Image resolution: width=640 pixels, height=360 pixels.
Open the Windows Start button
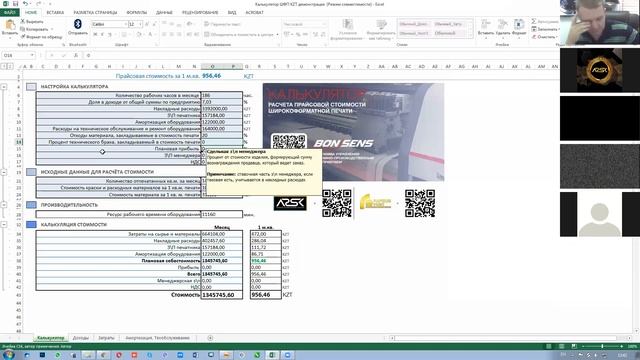click(8, 355)
